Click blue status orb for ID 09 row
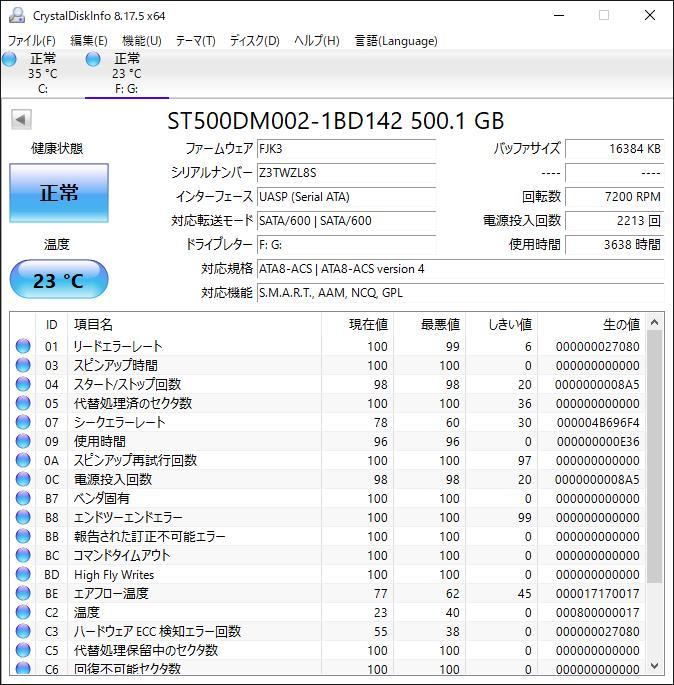 click(23, 441)
